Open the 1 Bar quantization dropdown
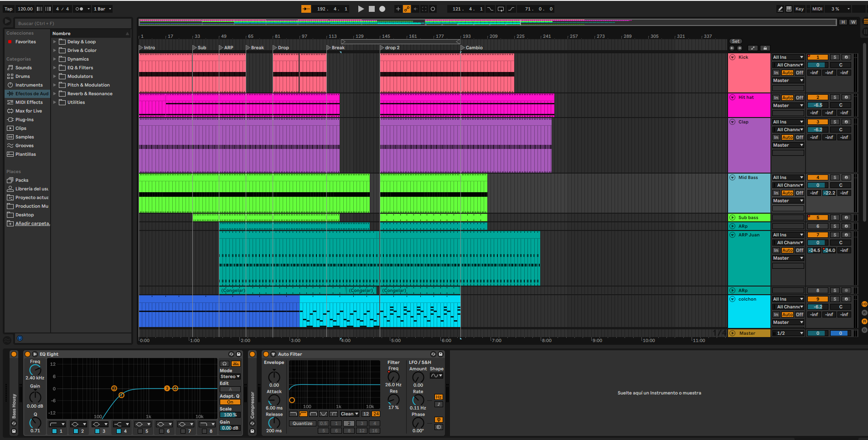Screen dimensions: 868x440 tap(103, 9)
